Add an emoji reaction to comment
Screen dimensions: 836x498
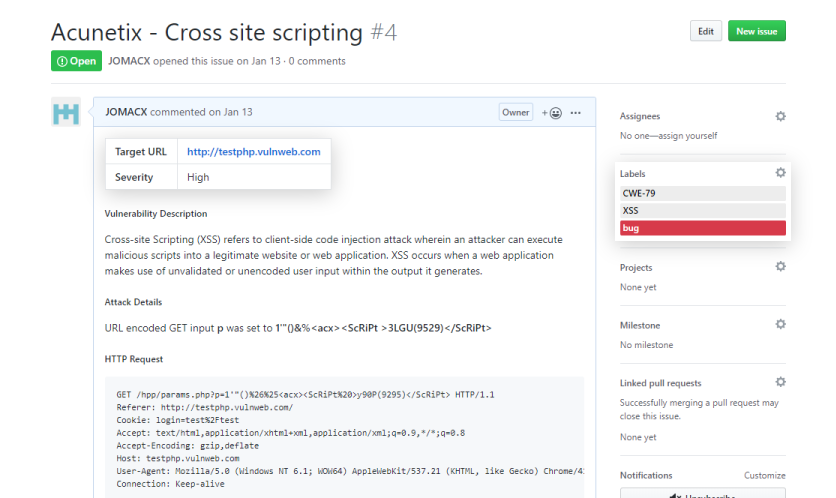(x=551, y=113)
